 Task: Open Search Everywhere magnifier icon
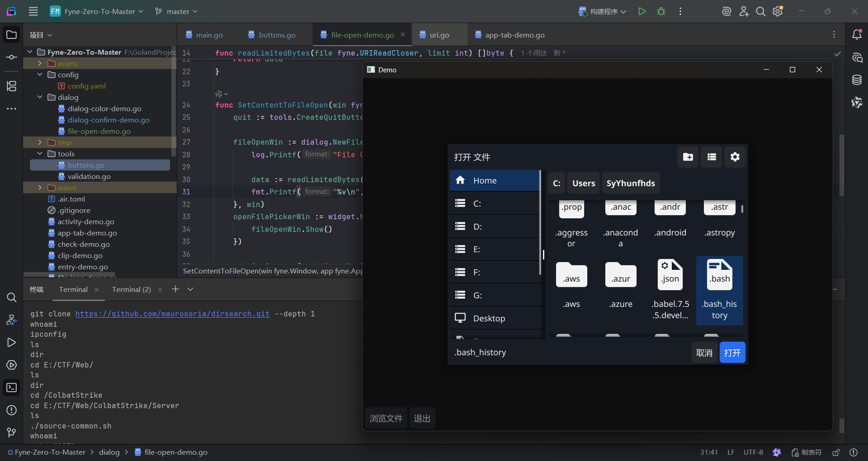point(761,12)
